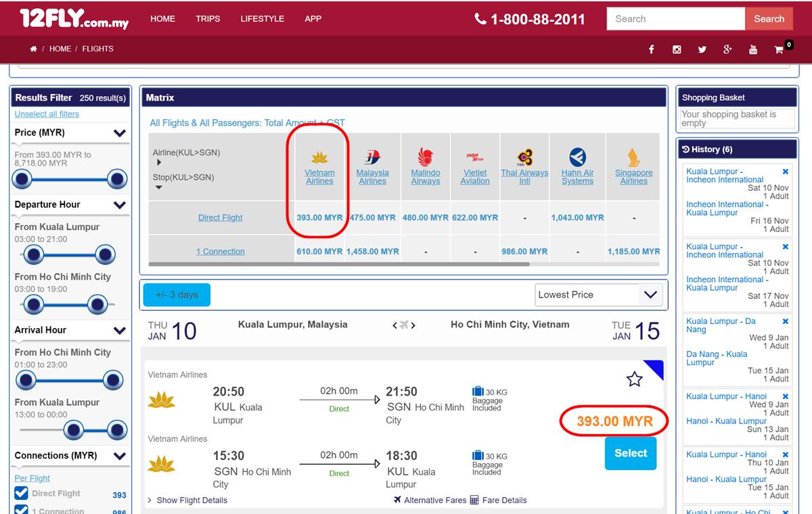Screen dimensions: 812x514
Task: Click the +/- 3 days button
Action: point(177,295)
